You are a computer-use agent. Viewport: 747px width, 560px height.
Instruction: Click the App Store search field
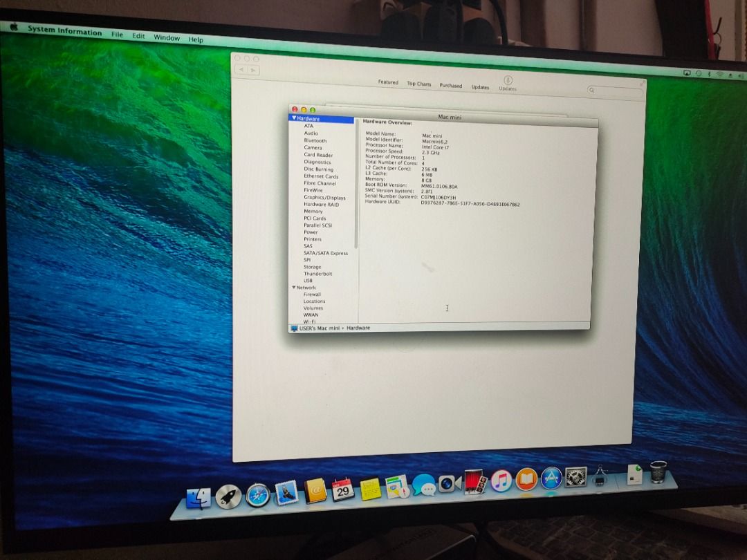[x=613, y=91]
